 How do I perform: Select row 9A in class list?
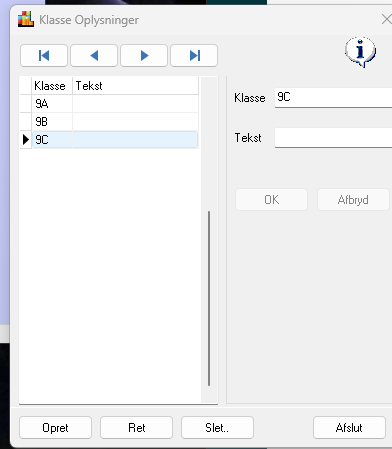coord(109,104)
